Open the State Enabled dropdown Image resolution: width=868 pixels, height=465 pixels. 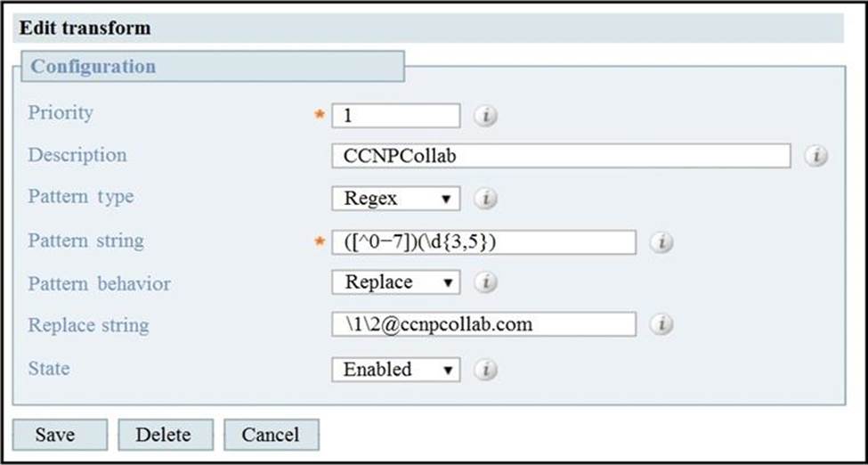(396, 369)
